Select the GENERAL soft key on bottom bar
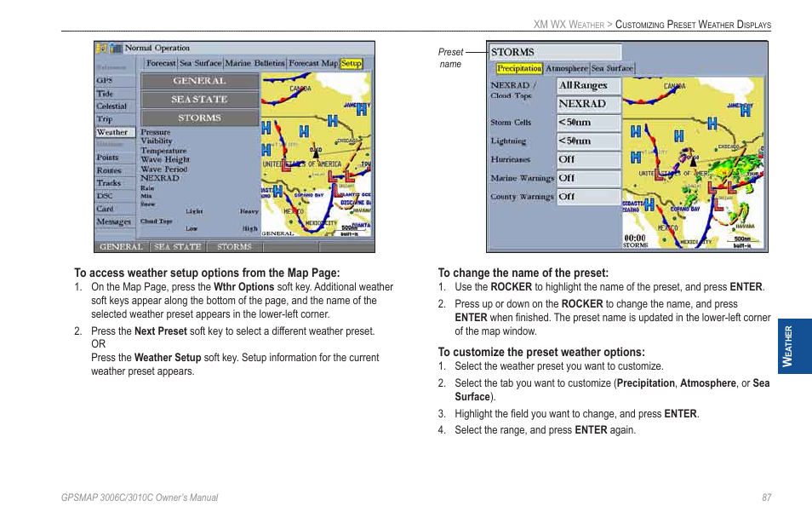 click(121, 247)
